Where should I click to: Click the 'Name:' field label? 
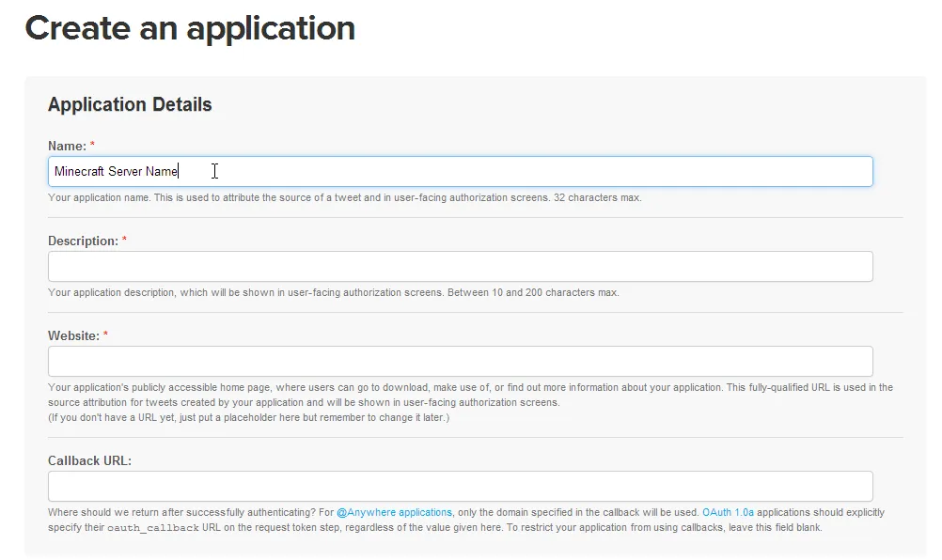click(68, 146)
